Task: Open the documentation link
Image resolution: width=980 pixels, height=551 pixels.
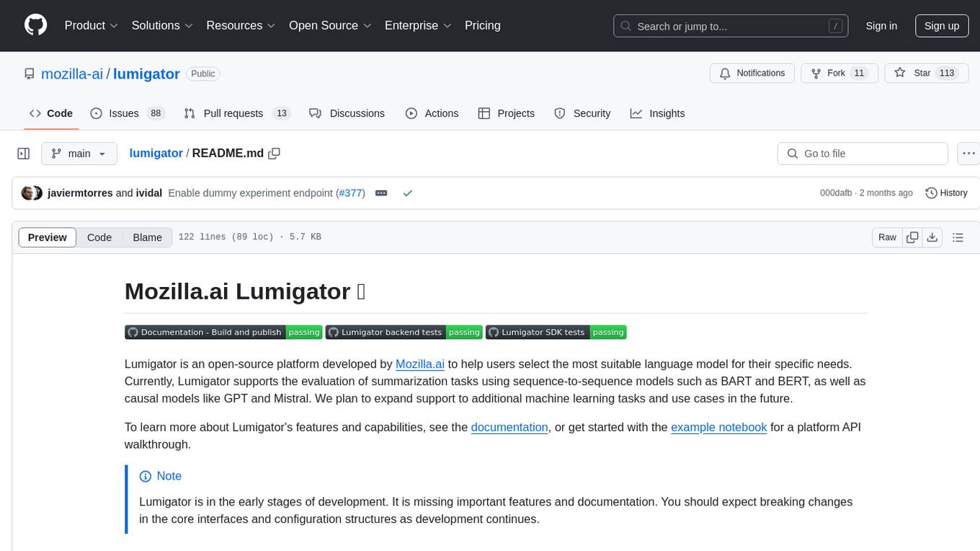Action: [509, 427]
